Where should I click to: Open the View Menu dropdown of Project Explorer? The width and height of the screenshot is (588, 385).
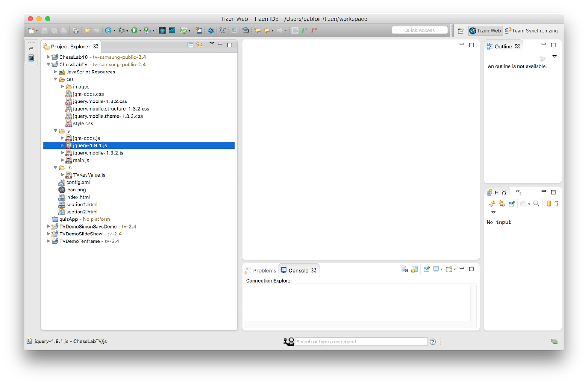click(x=212, y=43)
